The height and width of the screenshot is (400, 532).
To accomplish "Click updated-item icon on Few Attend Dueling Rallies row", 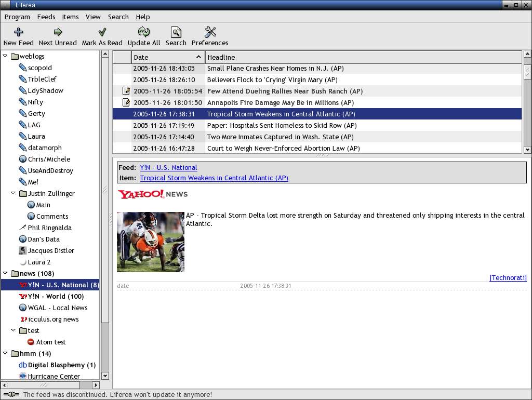I will (x=126, y=91).
